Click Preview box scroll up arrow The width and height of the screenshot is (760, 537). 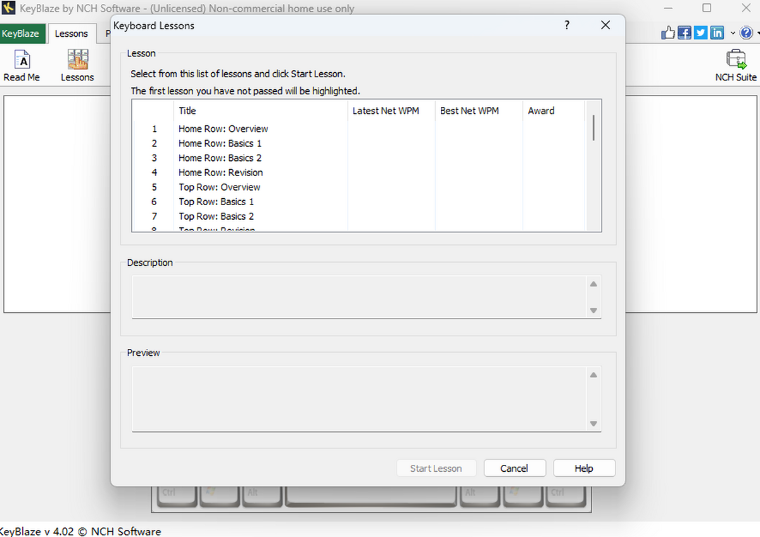coord(593,375)
